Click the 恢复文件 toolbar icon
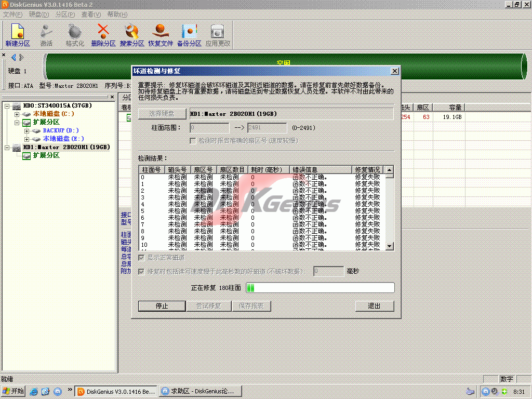 (x=161, y=35)
